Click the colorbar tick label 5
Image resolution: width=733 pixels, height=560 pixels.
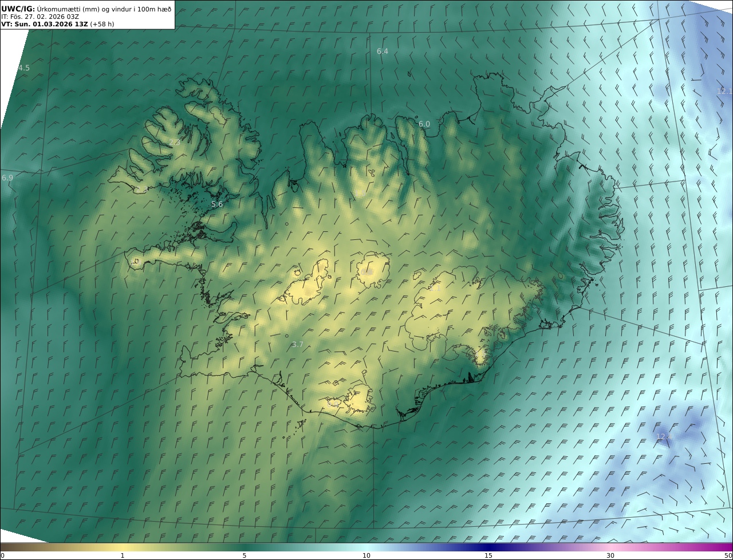pos(245,556)
